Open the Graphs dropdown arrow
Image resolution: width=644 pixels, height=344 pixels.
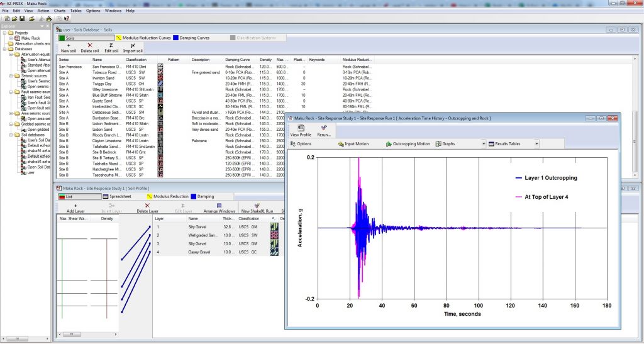click(484, 143)
